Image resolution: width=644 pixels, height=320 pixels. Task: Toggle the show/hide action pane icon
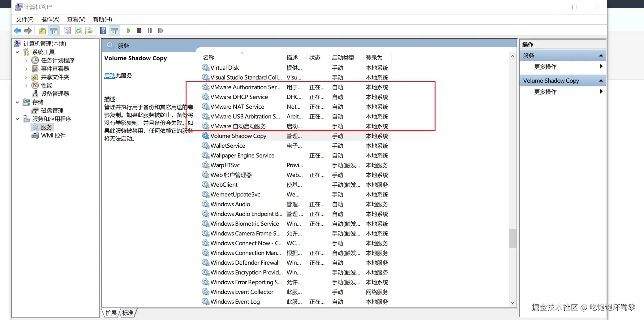click(x=114, y=30)
